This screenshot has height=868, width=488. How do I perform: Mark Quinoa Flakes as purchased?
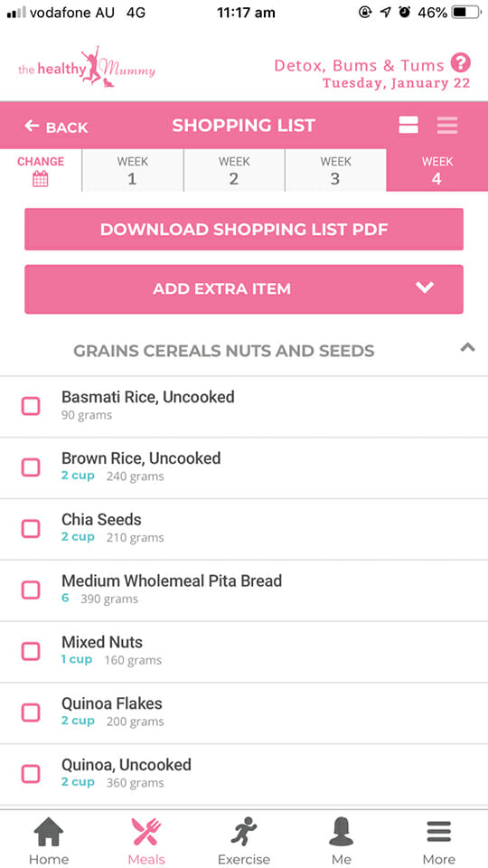point(31,712)
